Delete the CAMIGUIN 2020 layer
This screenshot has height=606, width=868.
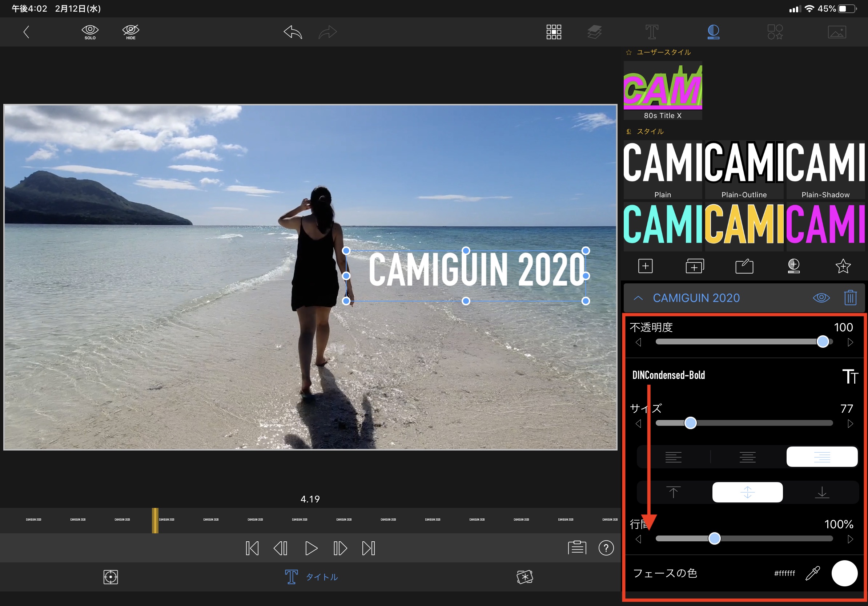coord(850,298)
